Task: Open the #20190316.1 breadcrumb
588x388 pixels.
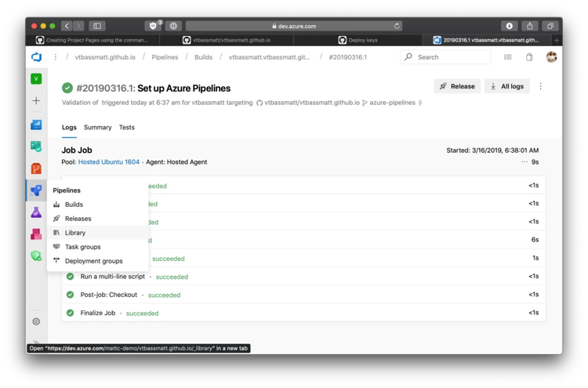Action: [x=347, y=57]
